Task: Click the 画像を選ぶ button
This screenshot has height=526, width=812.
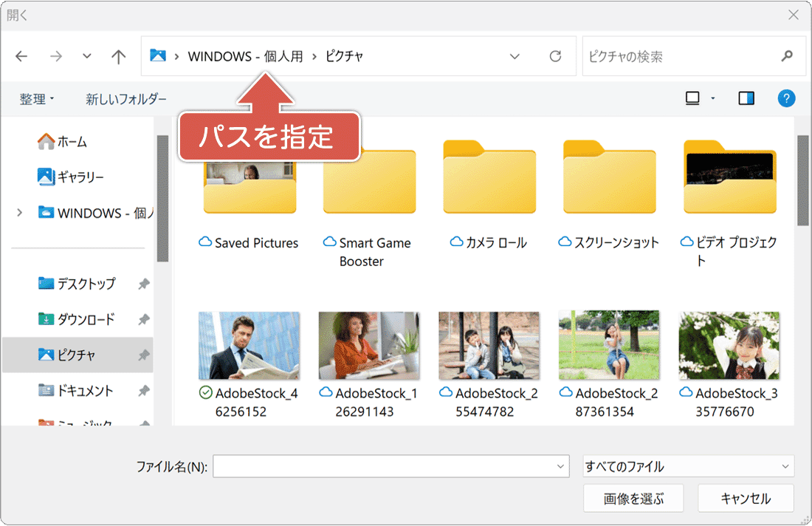Action: (633, 499)
